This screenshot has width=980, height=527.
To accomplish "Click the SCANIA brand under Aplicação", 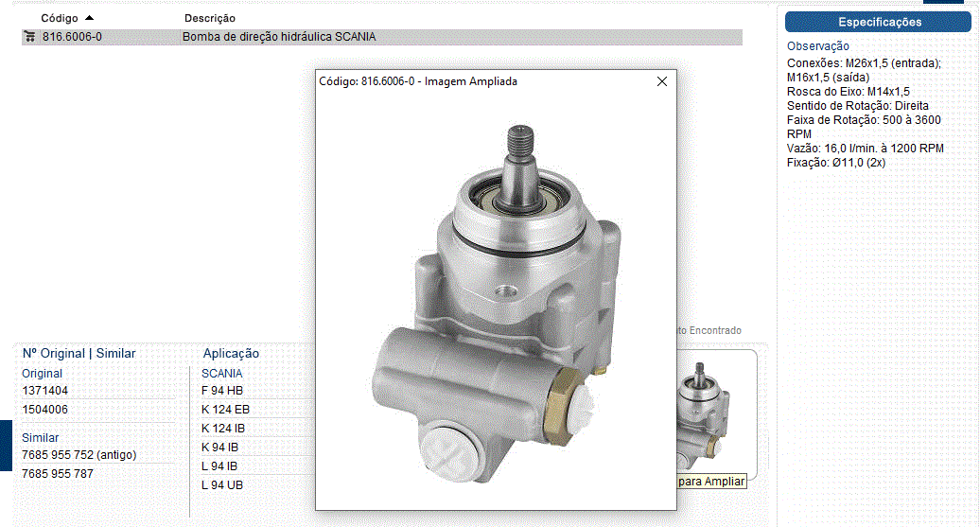I will [221, 373].
